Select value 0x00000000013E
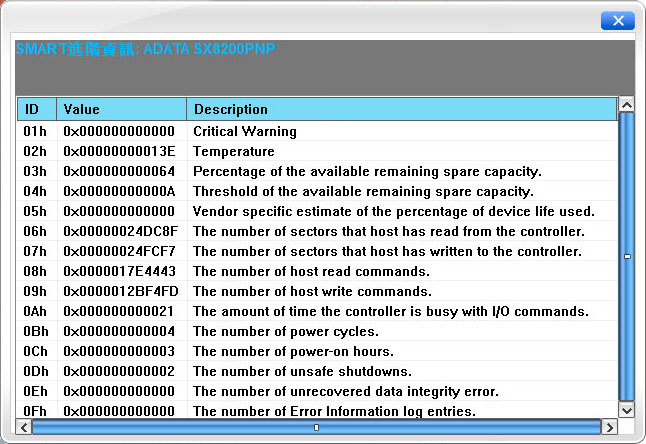Image resolution: width=646 pixels, height=444 pixels. [119, 152]
